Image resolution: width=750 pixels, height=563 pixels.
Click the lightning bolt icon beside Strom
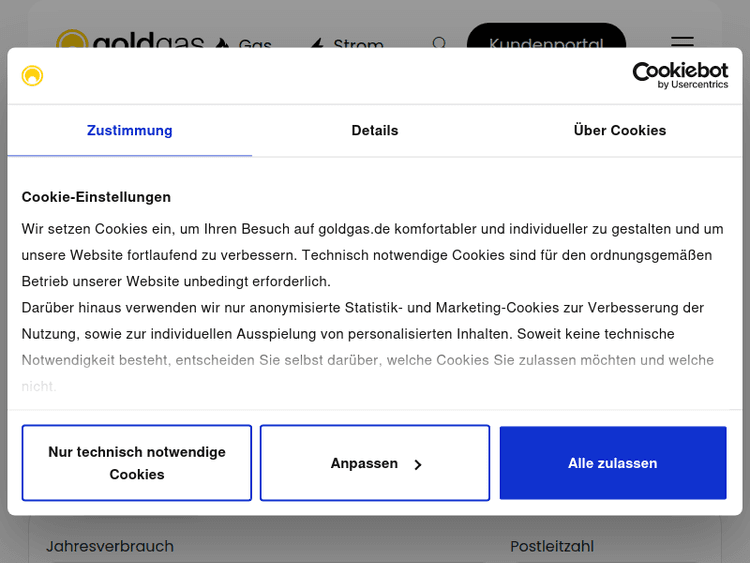pos(317,45)
